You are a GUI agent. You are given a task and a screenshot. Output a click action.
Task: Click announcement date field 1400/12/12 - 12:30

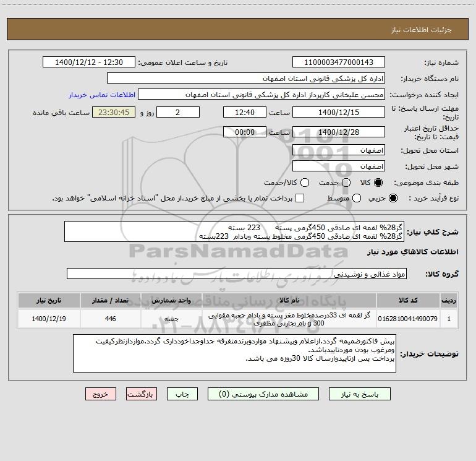[x=89, y=62]
